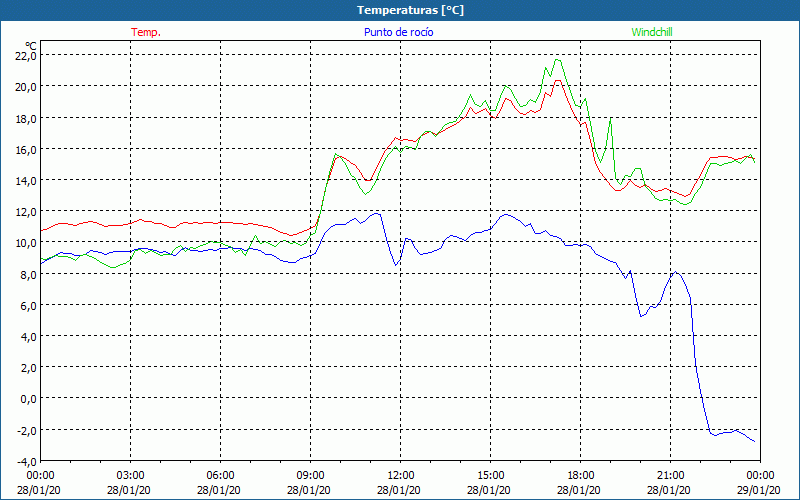Click the 29/01/20 date label
800x500 pixels.
(759, 490)
